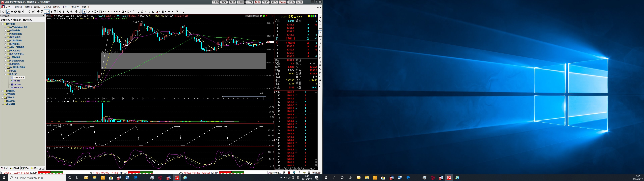Select the arrow pointer tool

85,12
